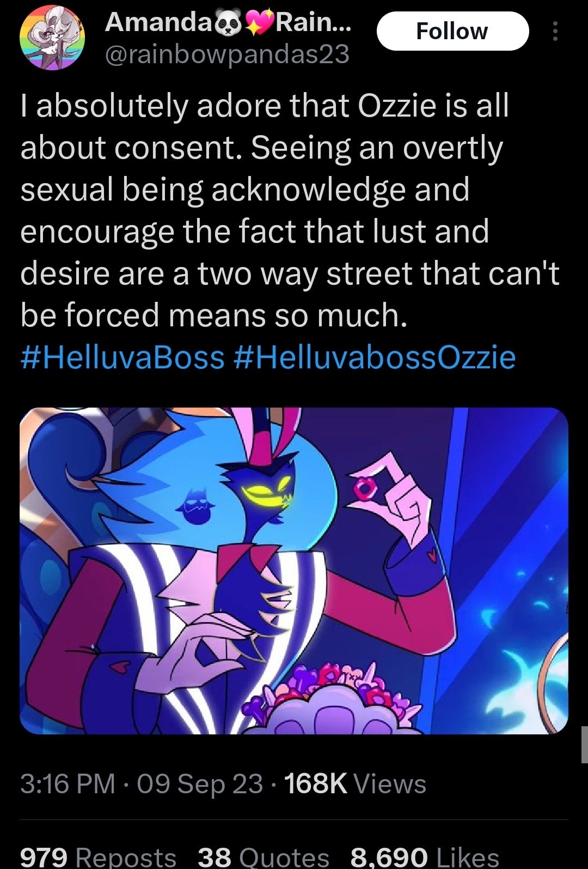
Task: View the attached Ozzie image full size
Action: [x=294, y=570]
